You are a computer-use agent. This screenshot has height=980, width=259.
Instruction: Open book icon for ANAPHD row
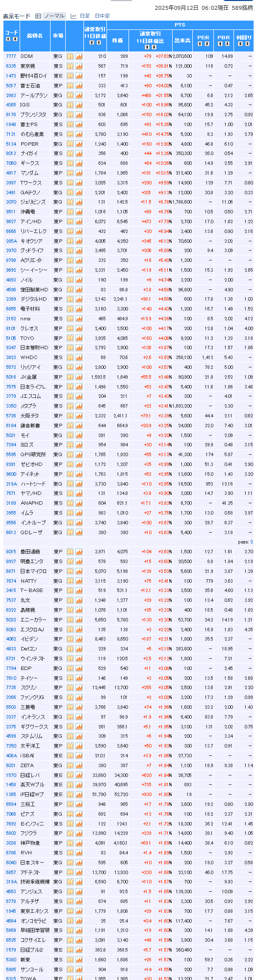coord(70,503)
